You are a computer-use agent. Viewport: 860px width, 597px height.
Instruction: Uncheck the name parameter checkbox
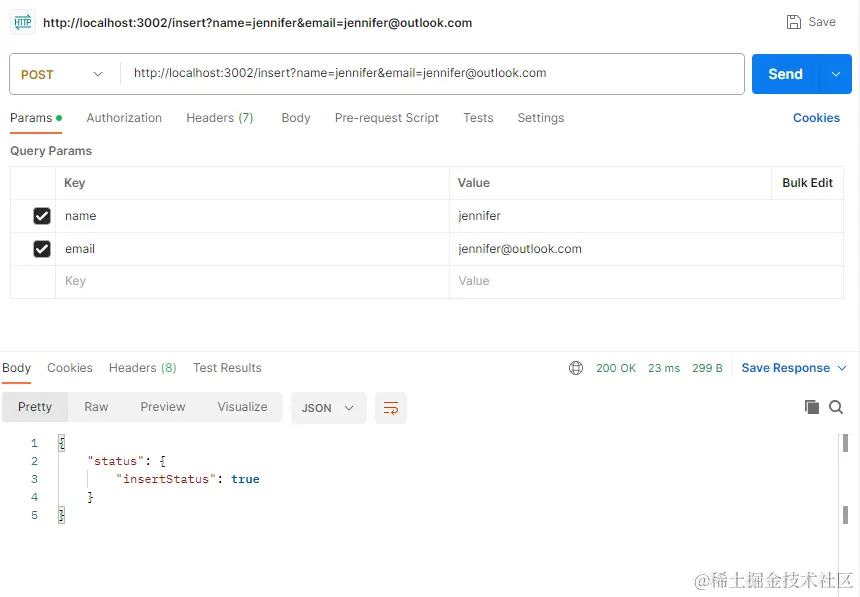[x=42, y=216]
